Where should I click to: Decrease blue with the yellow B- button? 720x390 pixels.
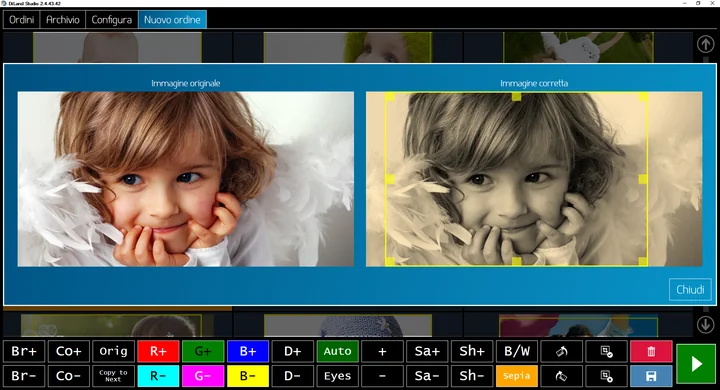(x=248, y=376)
